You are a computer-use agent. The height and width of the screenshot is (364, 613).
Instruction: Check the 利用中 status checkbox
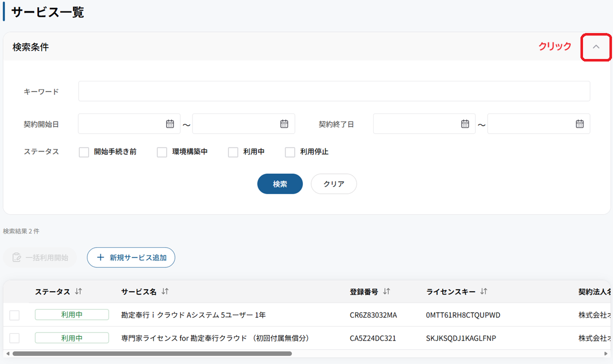233,152
